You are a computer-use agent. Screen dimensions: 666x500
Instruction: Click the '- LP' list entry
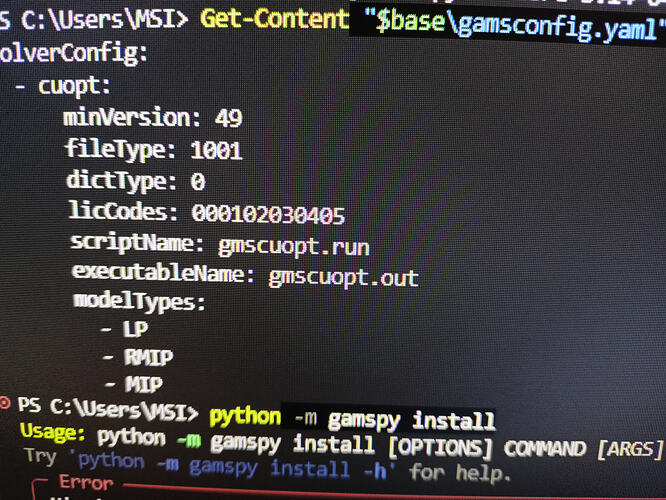(124, 329)
